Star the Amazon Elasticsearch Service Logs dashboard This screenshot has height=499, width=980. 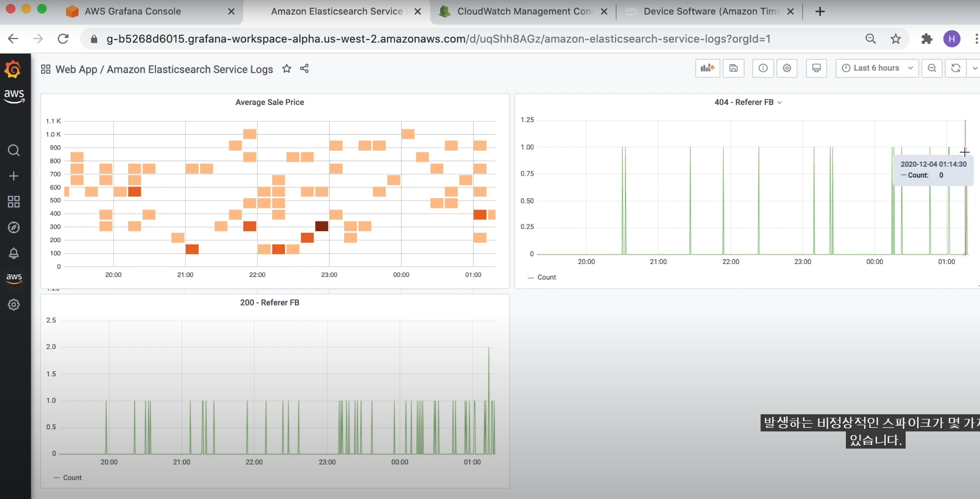tap(286, 69)
